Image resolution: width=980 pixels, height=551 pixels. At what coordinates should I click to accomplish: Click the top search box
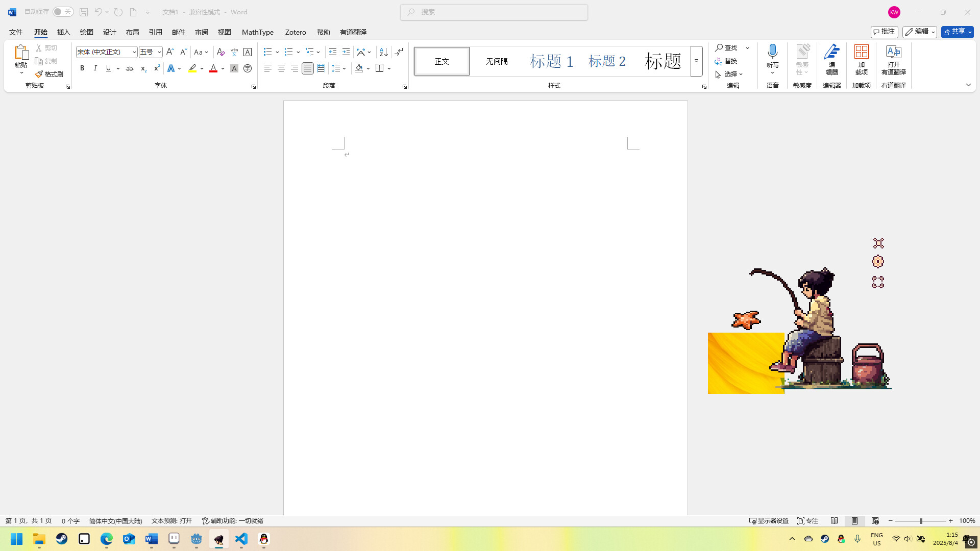[x=494, y=12]
